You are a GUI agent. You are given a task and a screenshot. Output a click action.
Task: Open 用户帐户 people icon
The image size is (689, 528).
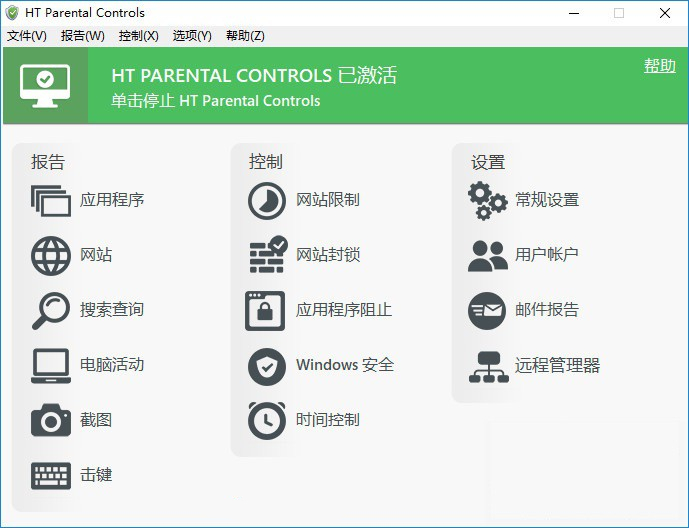487,256
